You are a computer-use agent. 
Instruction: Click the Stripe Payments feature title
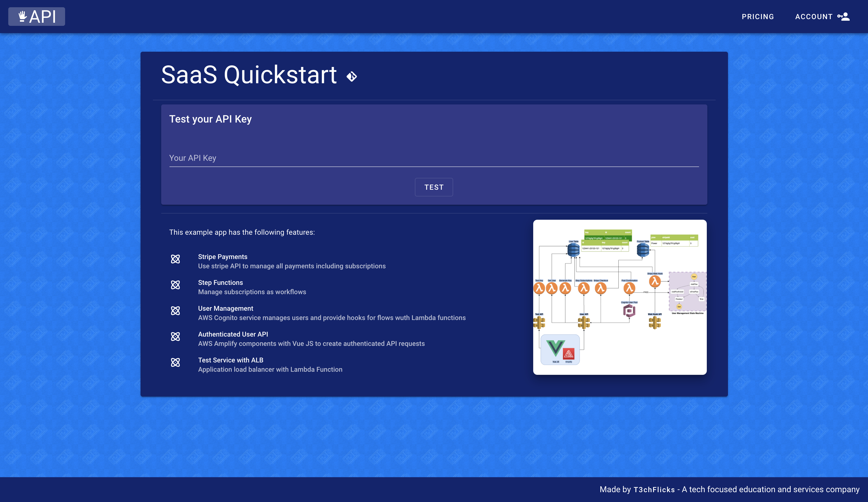[222, 257]
